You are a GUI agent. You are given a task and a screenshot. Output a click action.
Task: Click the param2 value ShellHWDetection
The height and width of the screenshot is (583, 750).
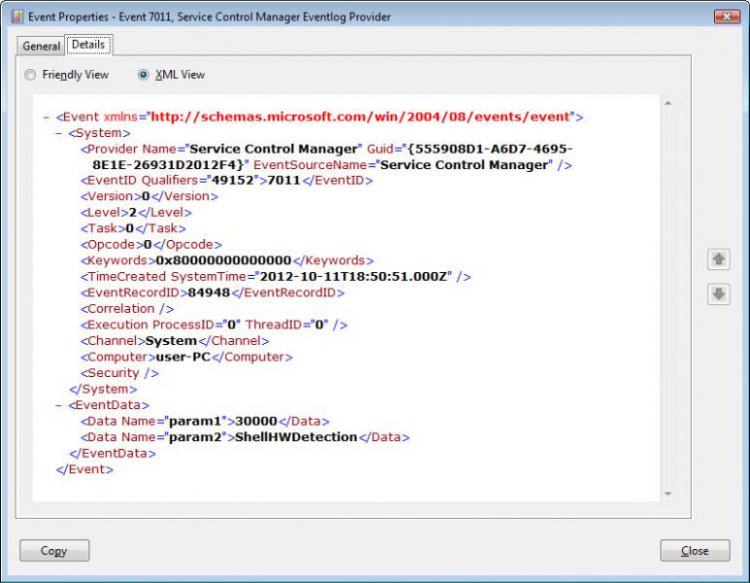click(296, 437)
